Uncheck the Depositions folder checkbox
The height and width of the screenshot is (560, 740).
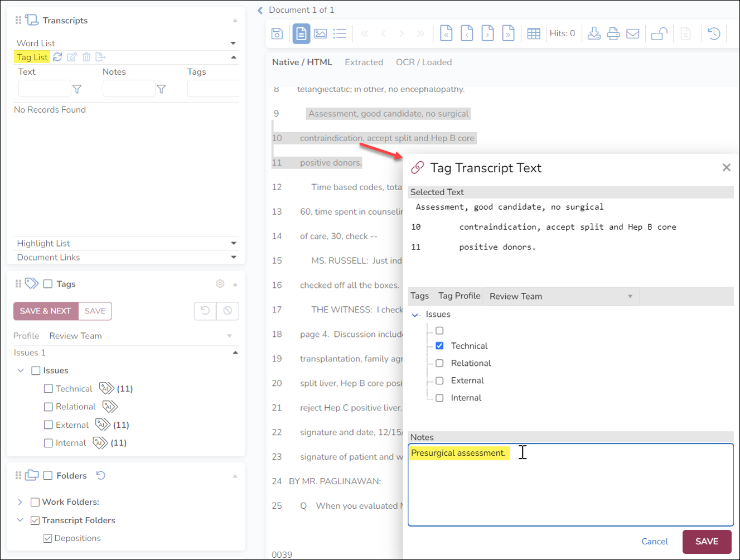pyautogui.click(x=48, y=538)
